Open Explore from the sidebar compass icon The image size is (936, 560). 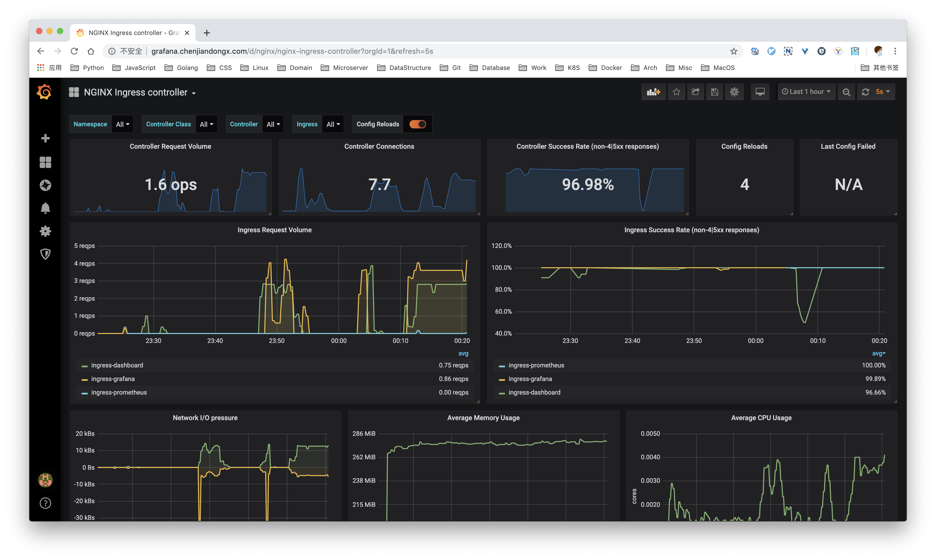[45, 185]
